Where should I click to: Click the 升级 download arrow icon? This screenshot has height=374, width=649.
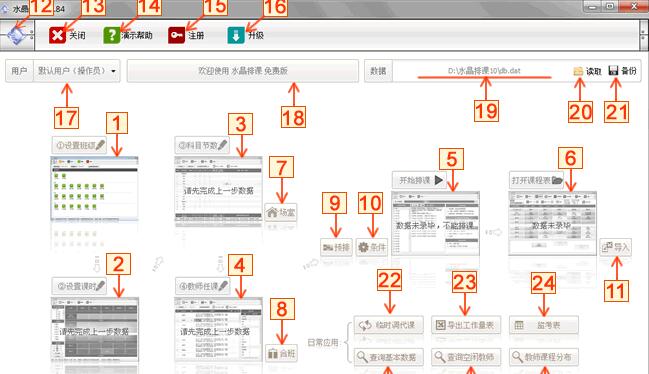tap(236, 35)
